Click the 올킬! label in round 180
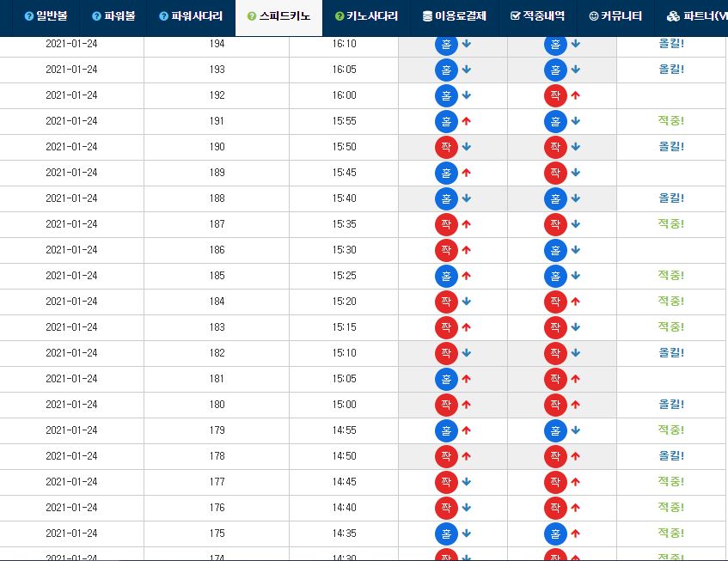 coord(671,405)
